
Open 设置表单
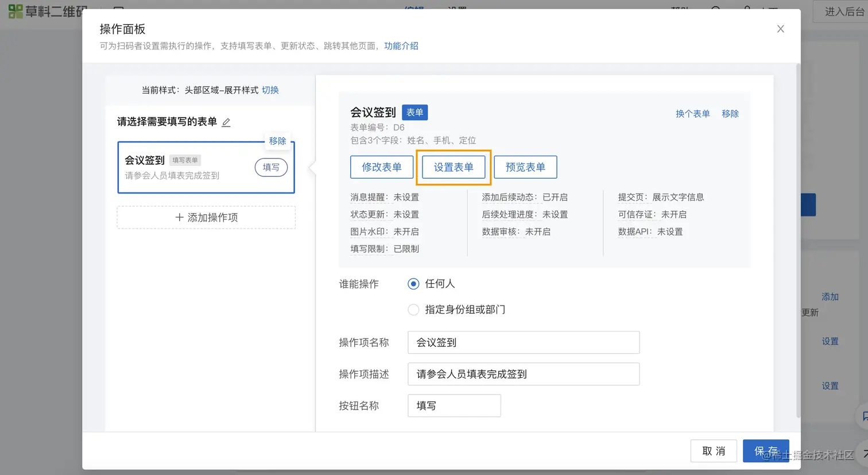tap(454, 167)
